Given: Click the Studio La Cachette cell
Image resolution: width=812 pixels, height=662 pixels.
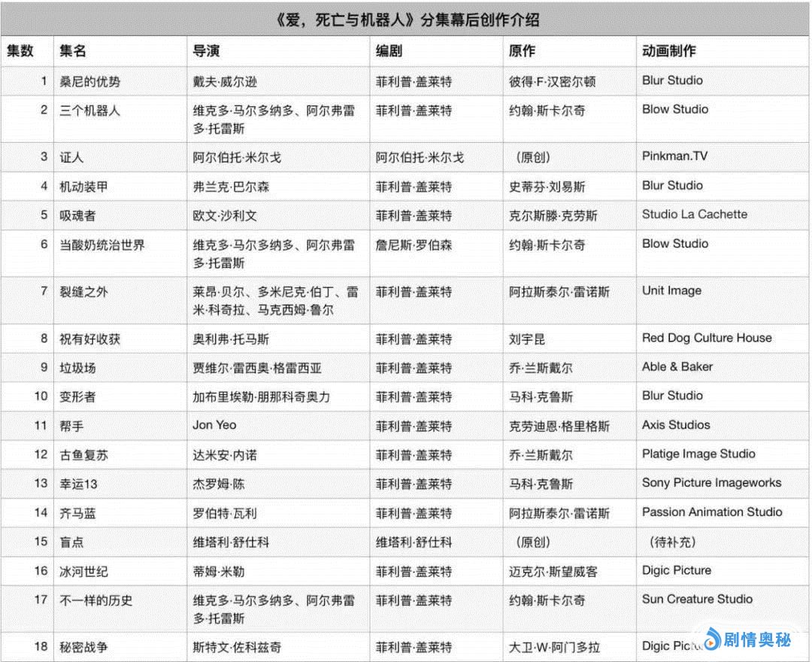Looking at the screenshot, I should 694,214.
